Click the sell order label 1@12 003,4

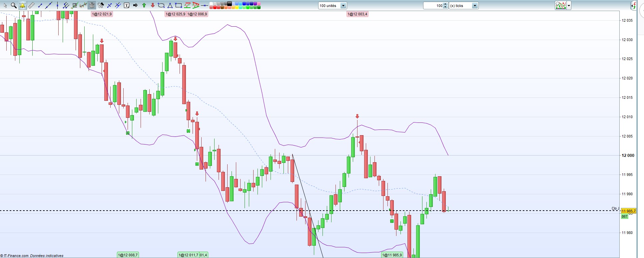357,14
